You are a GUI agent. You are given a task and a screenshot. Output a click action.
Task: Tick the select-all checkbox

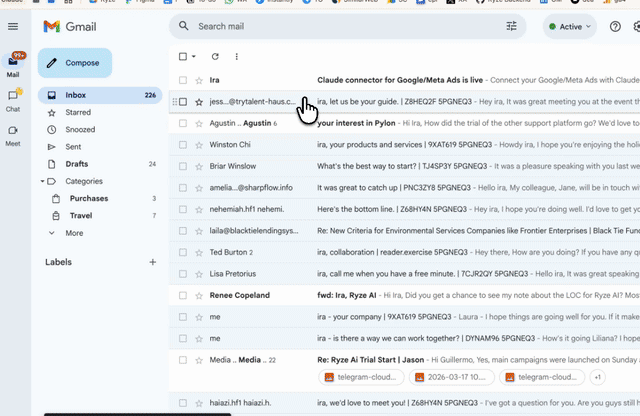(x=183, y=56)
